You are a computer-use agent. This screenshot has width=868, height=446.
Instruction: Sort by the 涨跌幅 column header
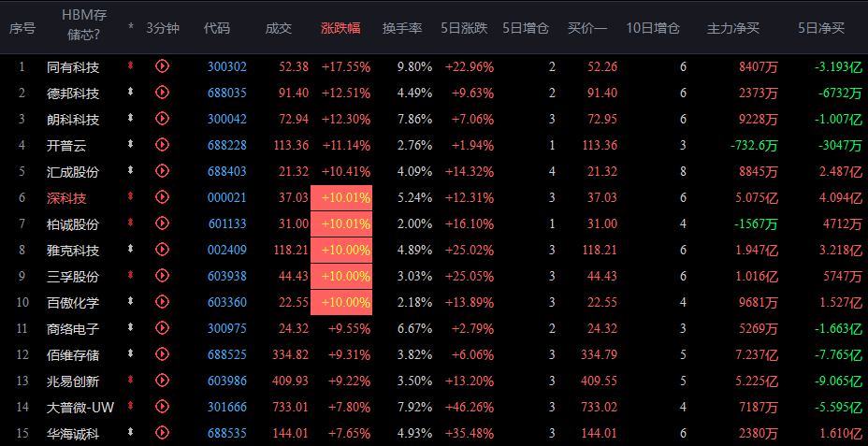(x=340, y=28)
